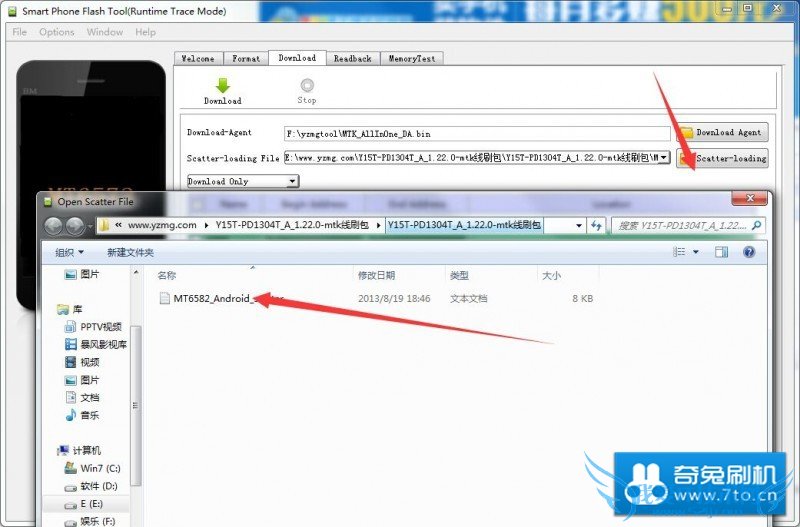Click the MT6582 file's text document icon
The width and height of the screenshot is (800, 527).
pyautogui.click(x=164, y=298)
